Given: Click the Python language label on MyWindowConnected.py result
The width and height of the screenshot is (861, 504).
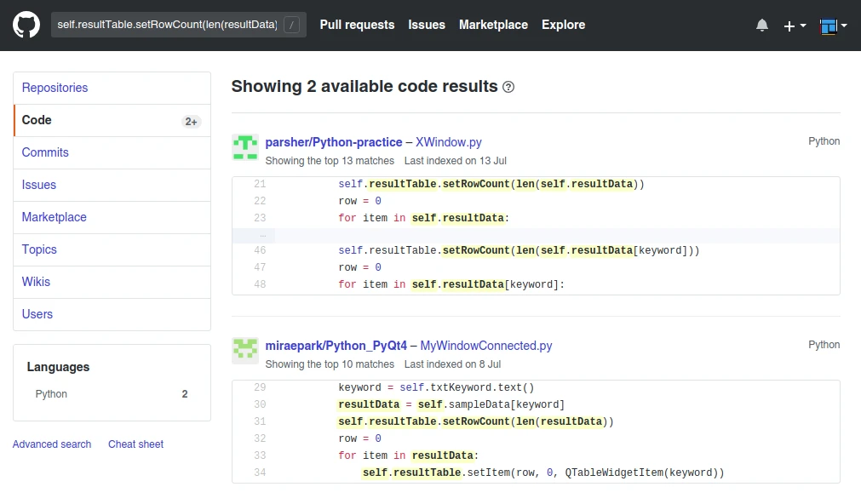Looking at the screenshot, I should (x=824, y=345).
